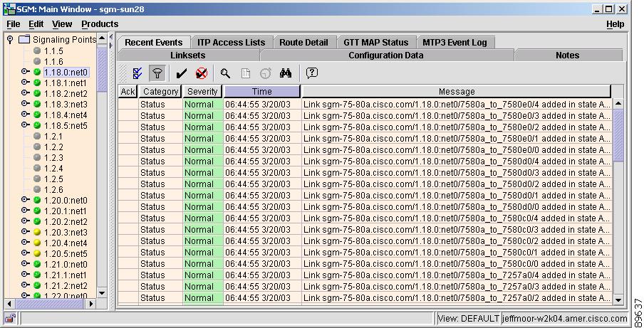The height and width of the screenshot is (328, 644).
Task: Expand the 1.20.1:net1 tree node
Action: (x=25, y=210)
